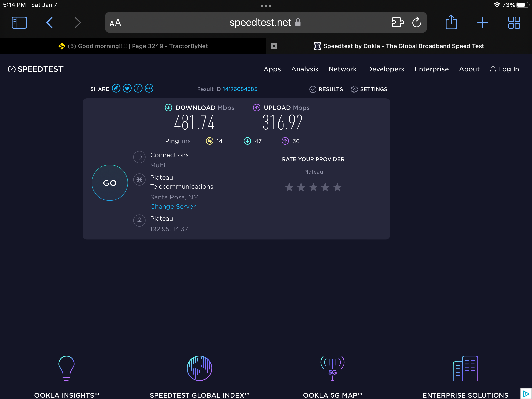Screen dimensions: 532x399
Task: Tap Safari reload page icon
Action: 416,22
